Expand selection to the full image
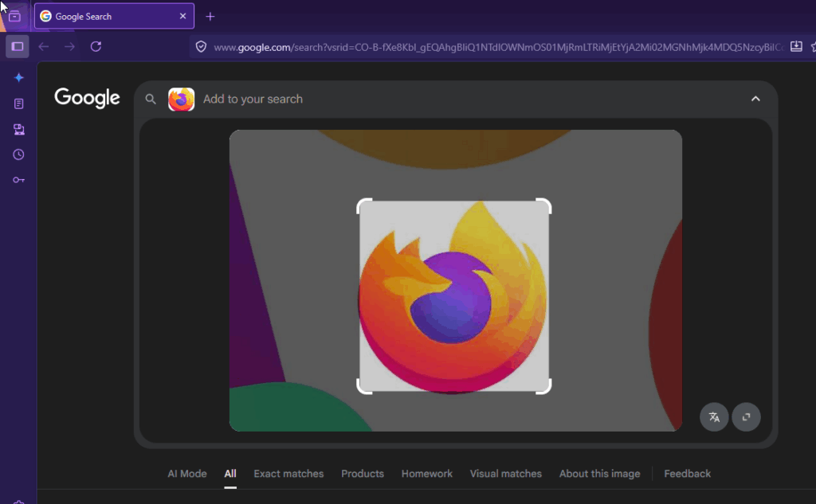 (746, 417)
